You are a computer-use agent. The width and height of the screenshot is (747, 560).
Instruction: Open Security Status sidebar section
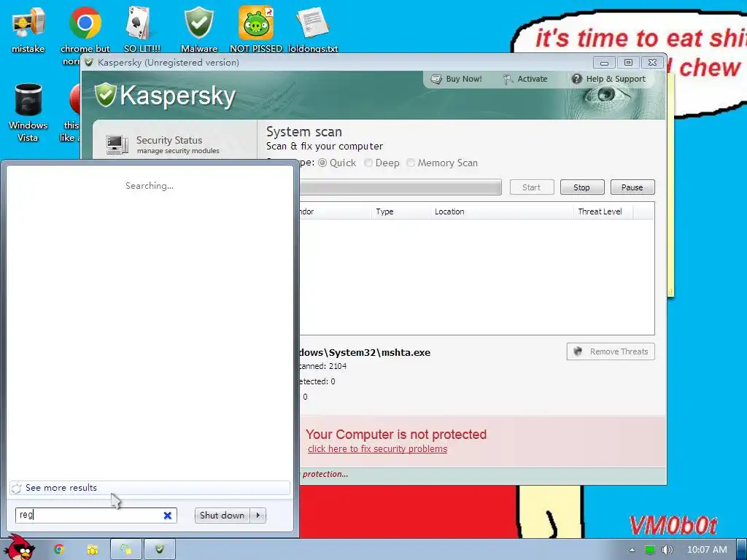(175, 144)
